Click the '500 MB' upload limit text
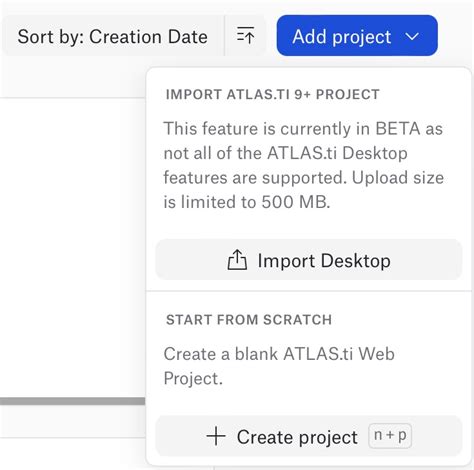 295,202
